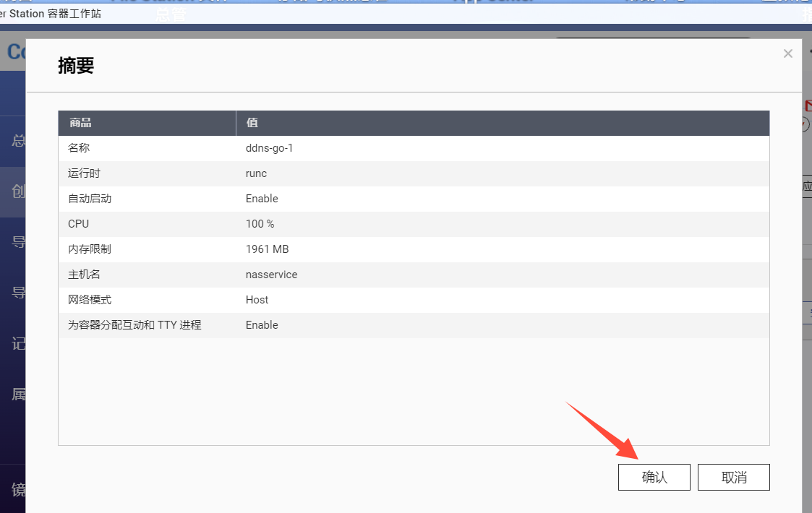This screenshot has height=513, width=812.
Task: Select the 1961 MB memory value
Action: (x=268, y=249)
